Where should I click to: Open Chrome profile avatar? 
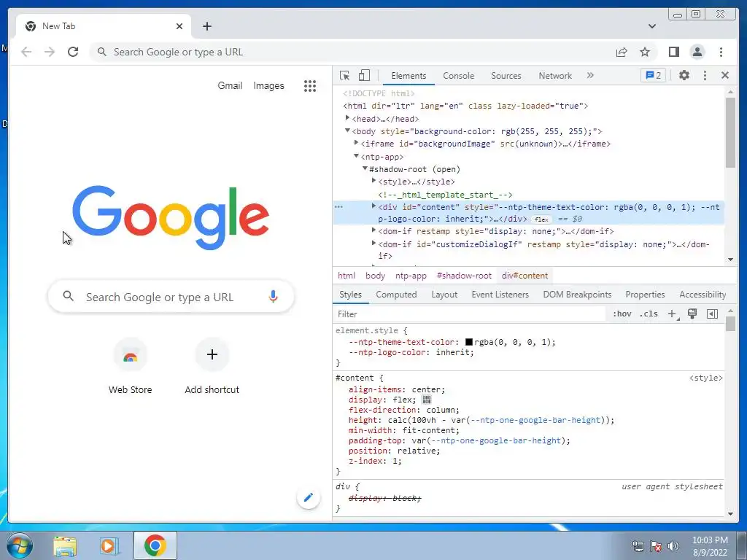697,52
